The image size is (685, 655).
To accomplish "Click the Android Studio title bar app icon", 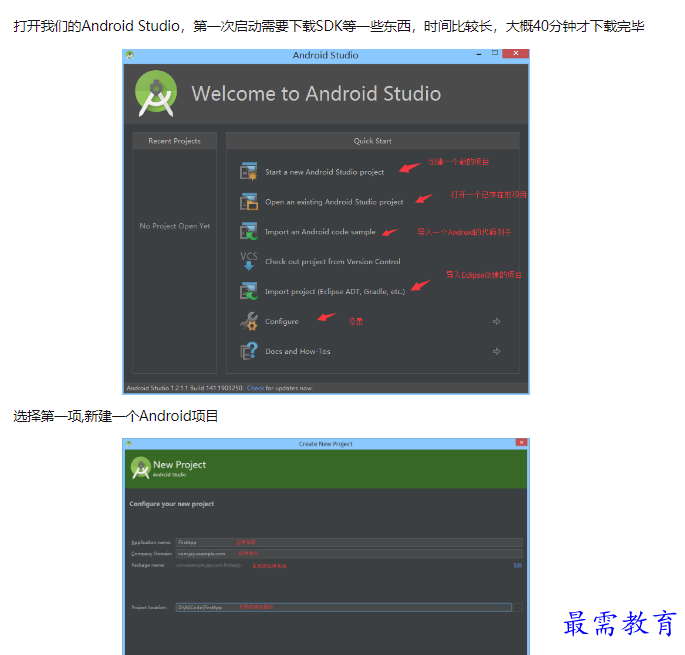I will [x=130, y=55].
